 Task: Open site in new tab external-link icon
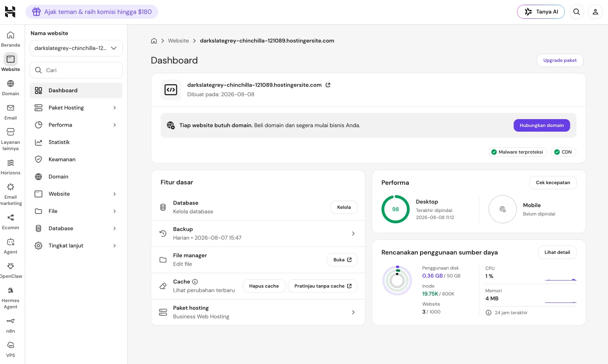click(x=328, y=85)
